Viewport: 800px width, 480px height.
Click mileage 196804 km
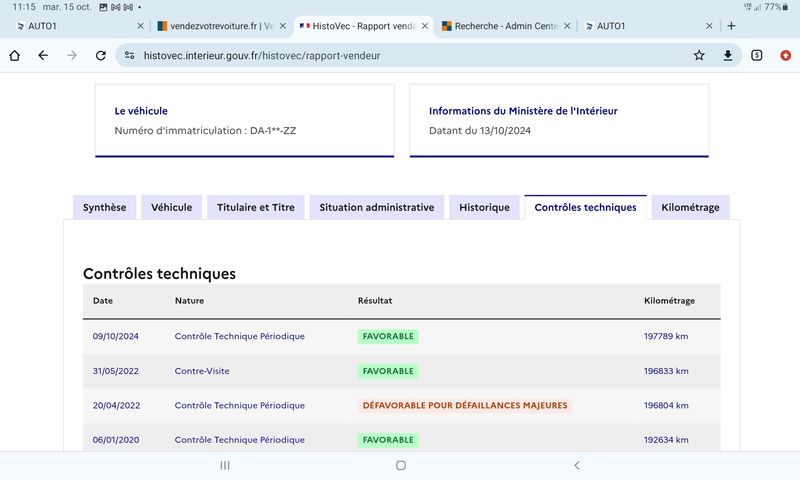(666, 406)
